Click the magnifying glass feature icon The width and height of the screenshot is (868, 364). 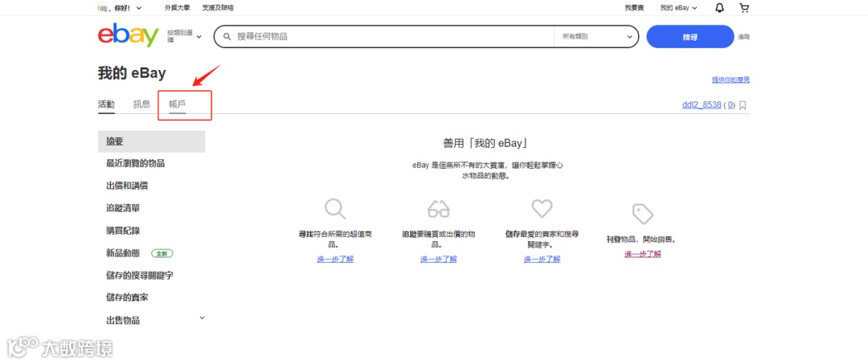[x=335, y=209]
